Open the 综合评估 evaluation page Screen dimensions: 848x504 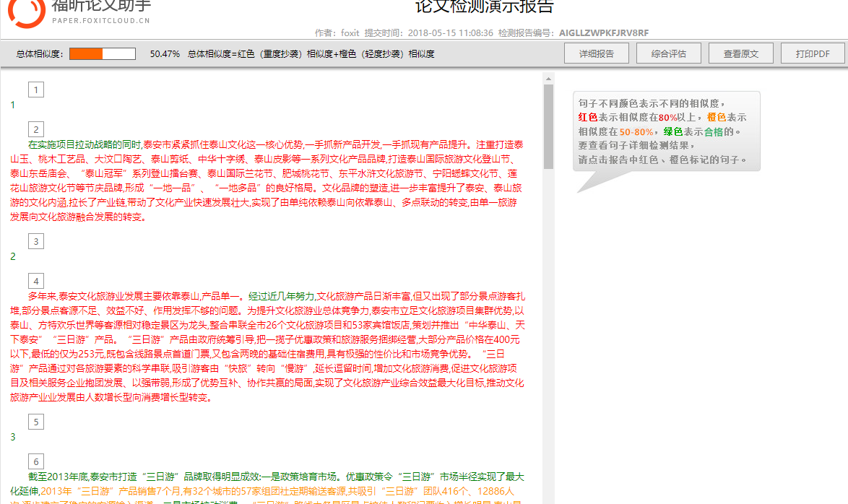coord(668,53)
